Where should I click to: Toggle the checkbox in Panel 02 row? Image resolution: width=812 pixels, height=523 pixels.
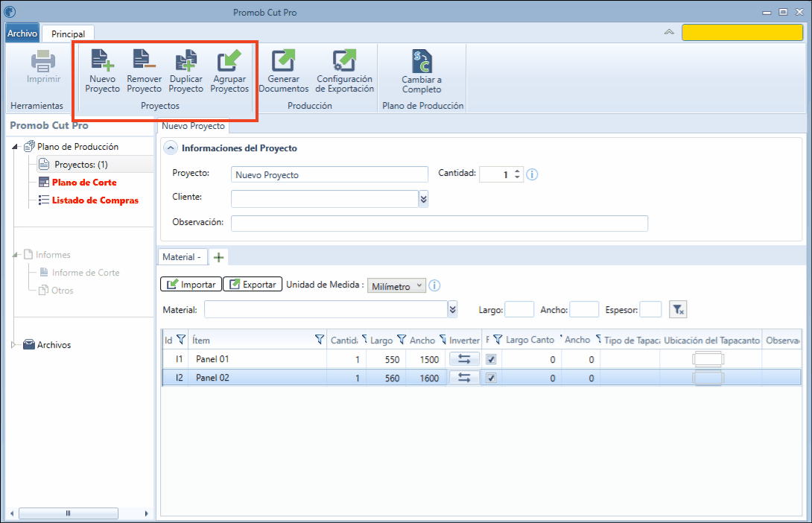pos(491,378)
